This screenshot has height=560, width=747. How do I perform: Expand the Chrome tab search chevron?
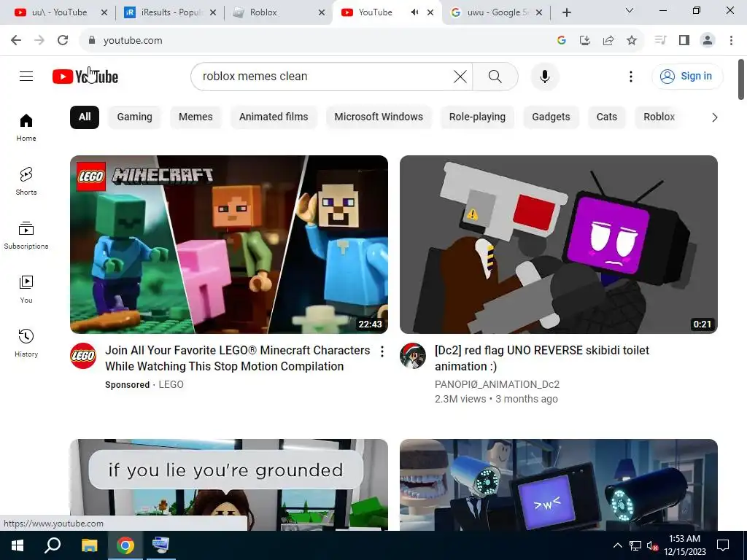click(x=630, y=10)
